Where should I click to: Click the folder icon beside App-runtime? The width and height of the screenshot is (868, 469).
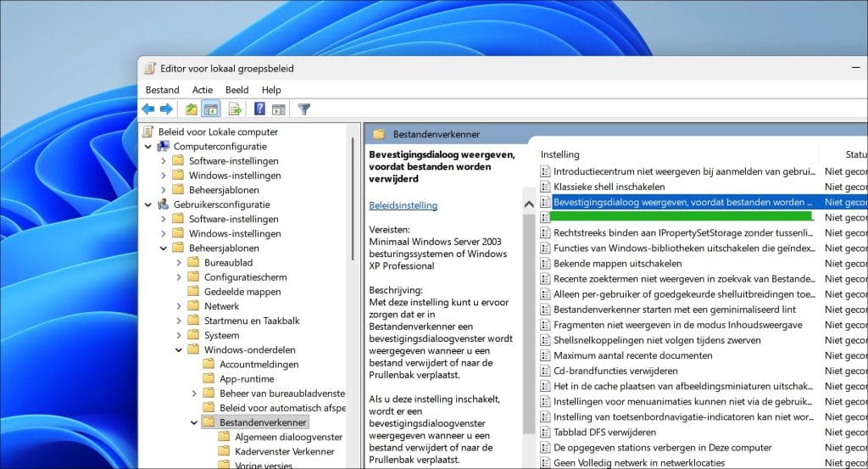209,379
